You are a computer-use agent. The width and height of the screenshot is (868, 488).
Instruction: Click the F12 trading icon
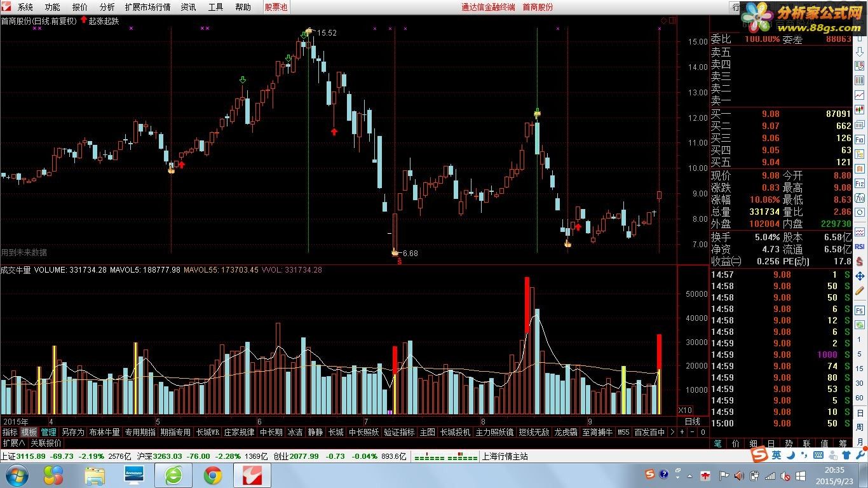click(x=860, y=183)
